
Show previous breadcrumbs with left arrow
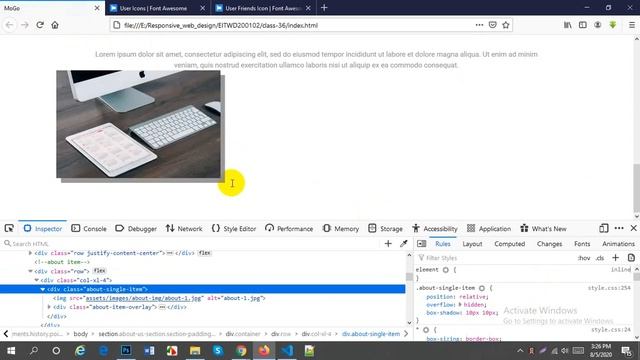[5, 334]
